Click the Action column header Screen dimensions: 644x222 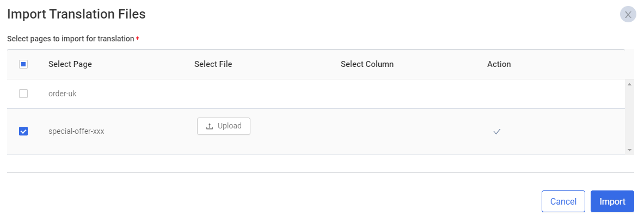[x=499, y=64]
